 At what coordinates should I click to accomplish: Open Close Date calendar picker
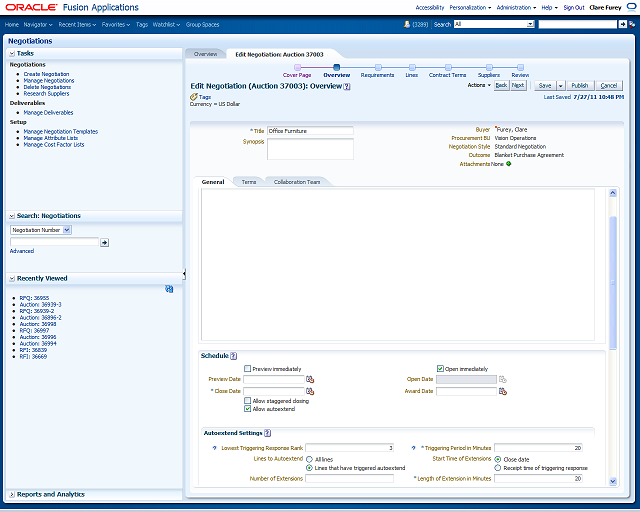[310, 391]
